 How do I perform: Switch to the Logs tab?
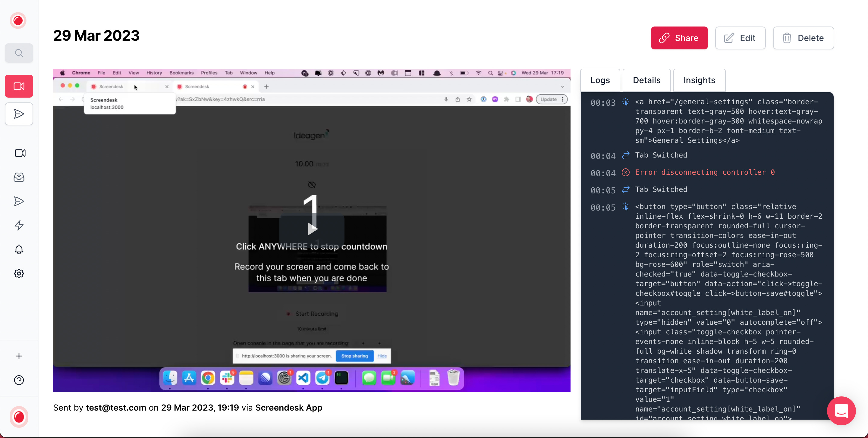click(600, 80)
